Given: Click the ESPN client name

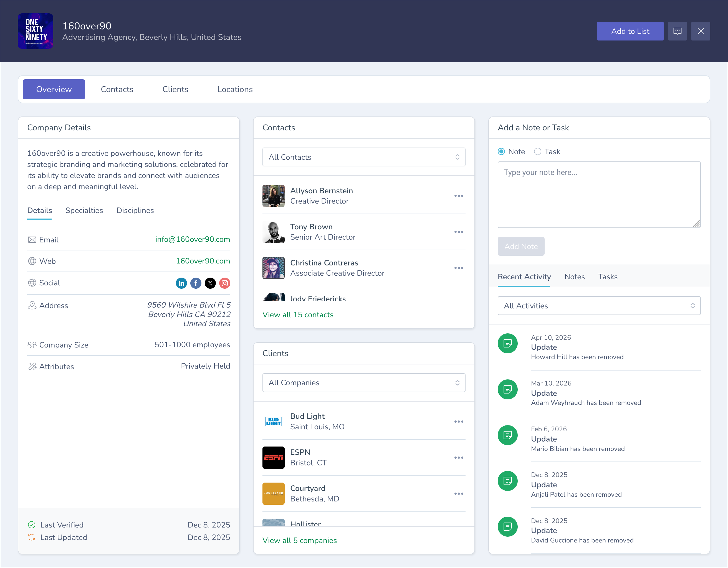Looking at the screenshot, I should [300, 452].
